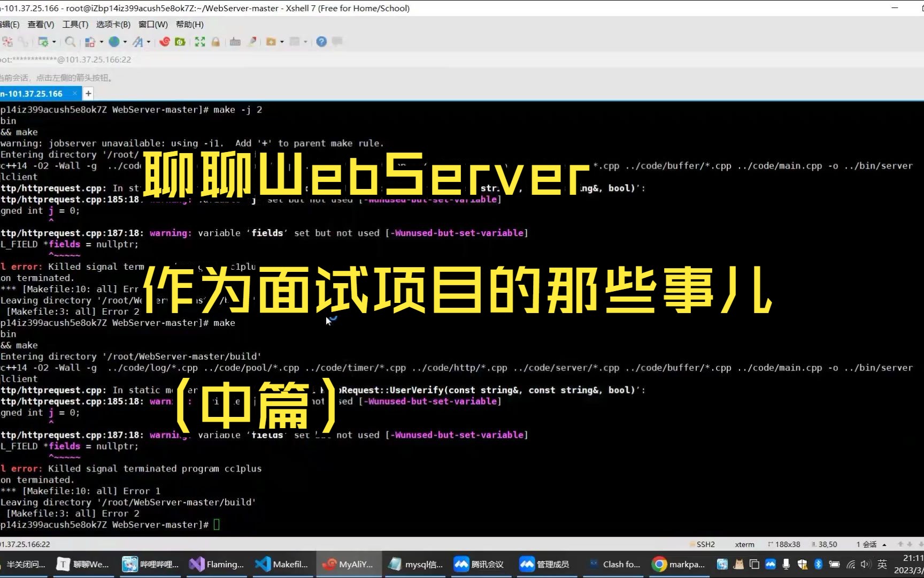Click the reconnect session icon in the toolbar
The height and width of the screenshot is (578, 924).
pos(7,42)
